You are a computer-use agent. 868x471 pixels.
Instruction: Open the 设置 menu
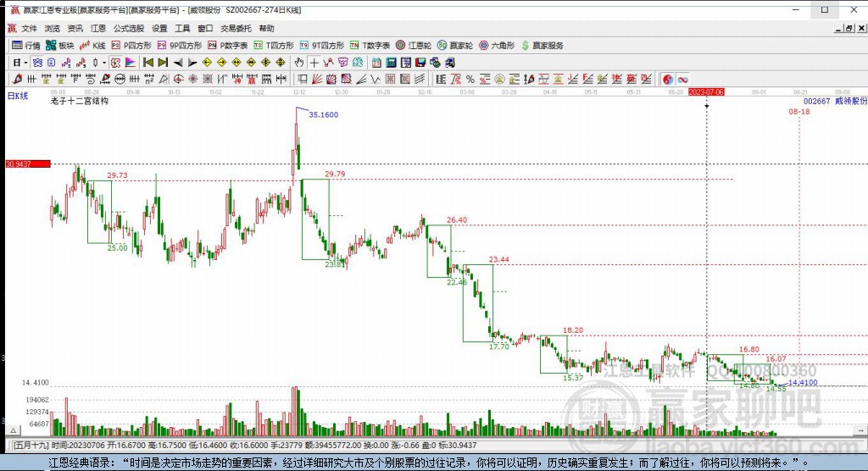point(159,28)
